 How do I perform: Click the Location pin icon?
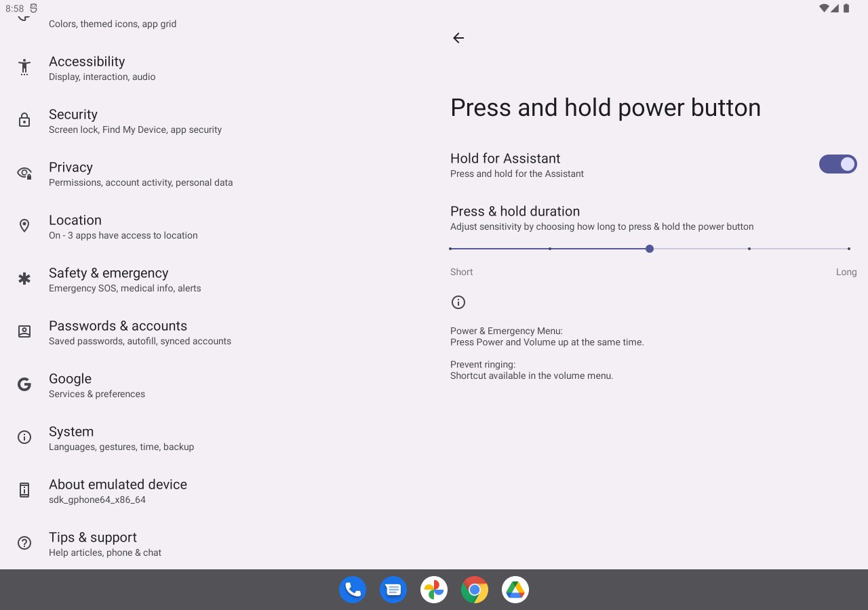click(x=24, y=226)
